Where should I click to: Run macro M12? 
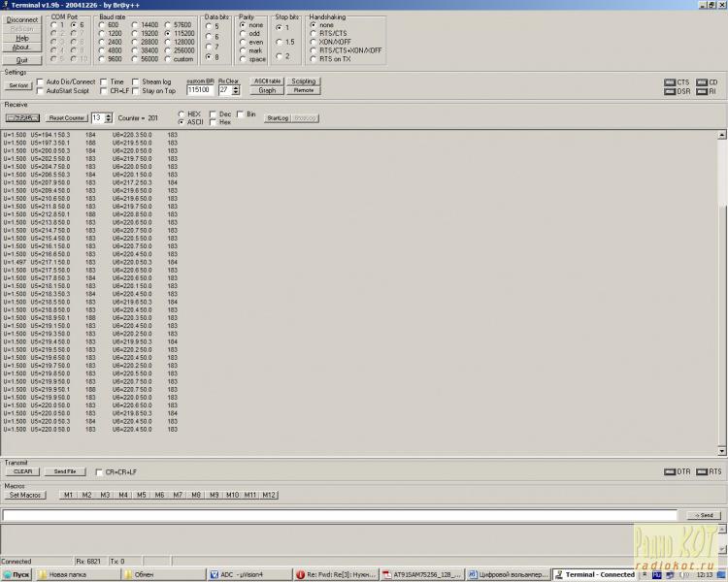(269, 495)
